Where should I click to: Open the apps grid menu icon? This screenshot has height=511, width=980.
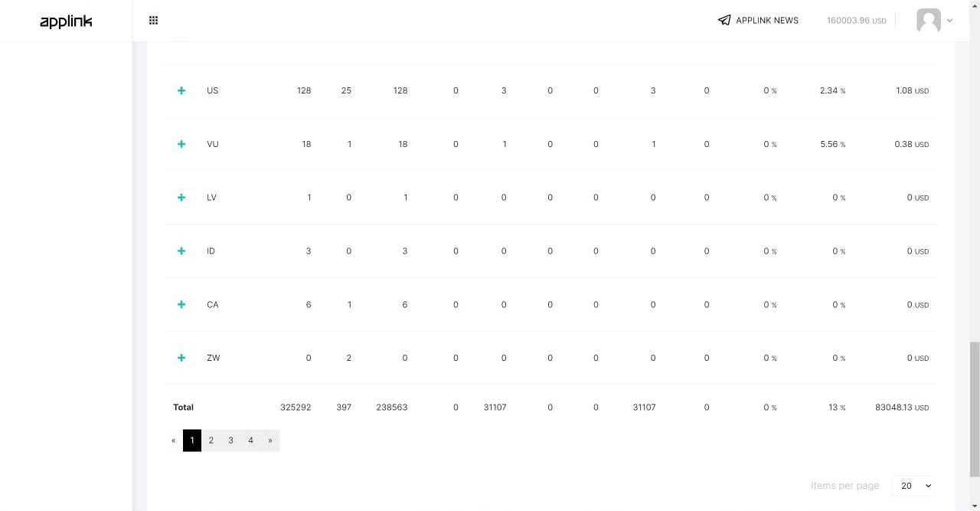(153, 21)
